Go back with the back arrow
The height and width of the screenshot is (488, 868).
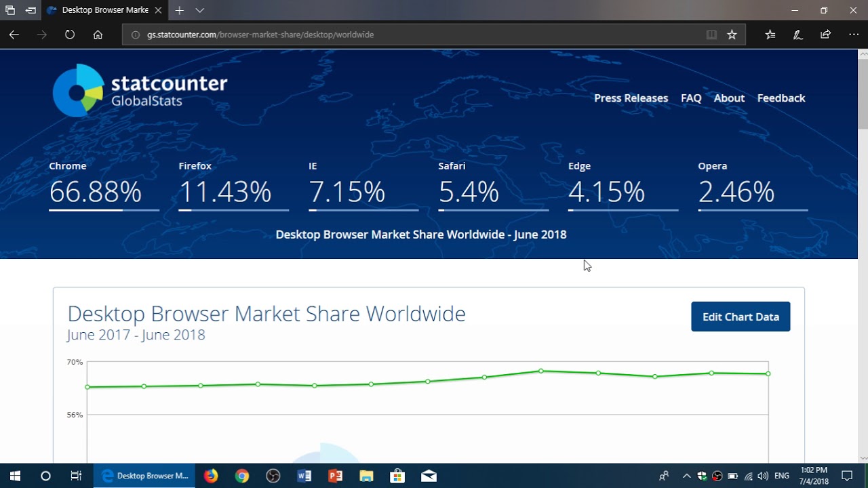(14, 35)
